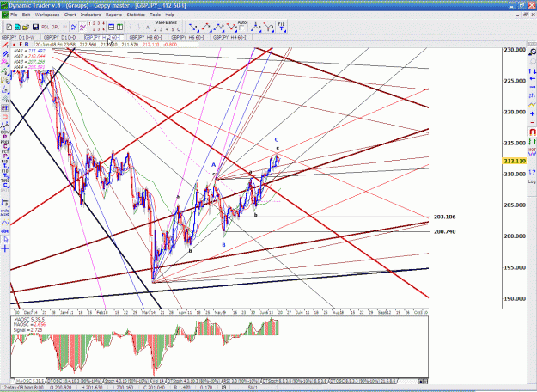Image resolution: width=537 pixels, height=392 pixels.
Task: Click the 203.106 price level label
Action: 444,217
